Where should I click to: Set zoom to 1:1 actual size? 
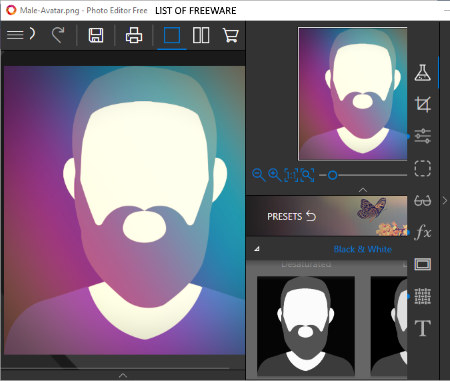click(291, 175)
